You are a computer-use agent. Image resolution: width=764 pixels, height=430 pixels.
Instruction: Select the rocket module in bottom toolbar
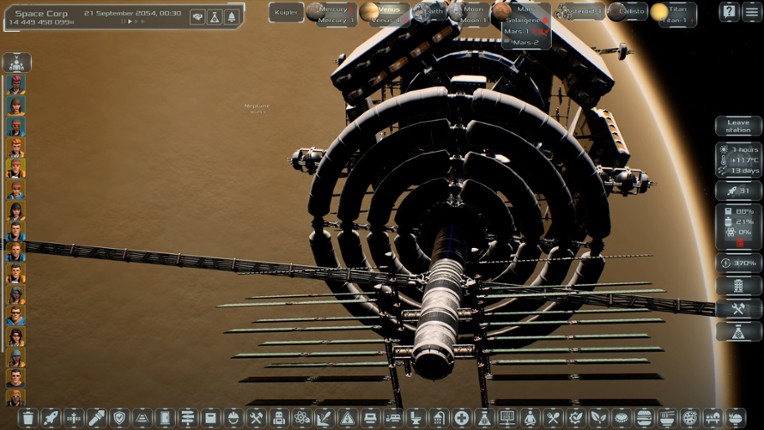pos(51,418)
